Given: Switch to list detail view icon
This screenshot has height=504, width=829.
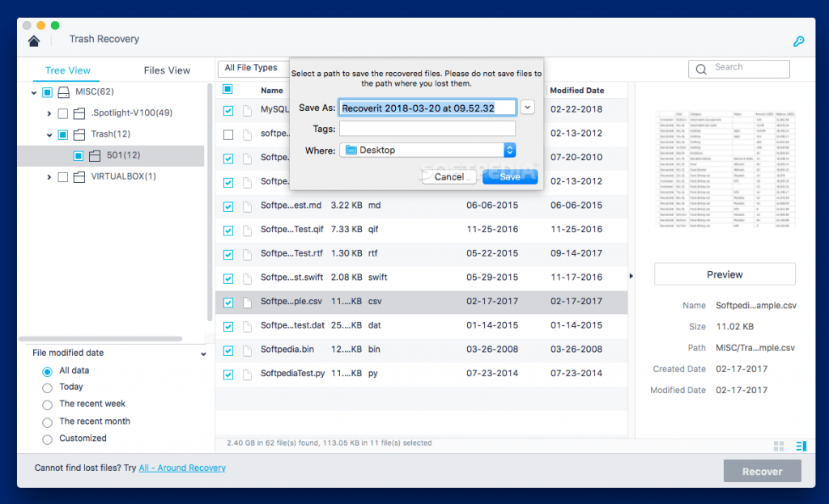Looking at the screenshot, I should coord(801,447).
